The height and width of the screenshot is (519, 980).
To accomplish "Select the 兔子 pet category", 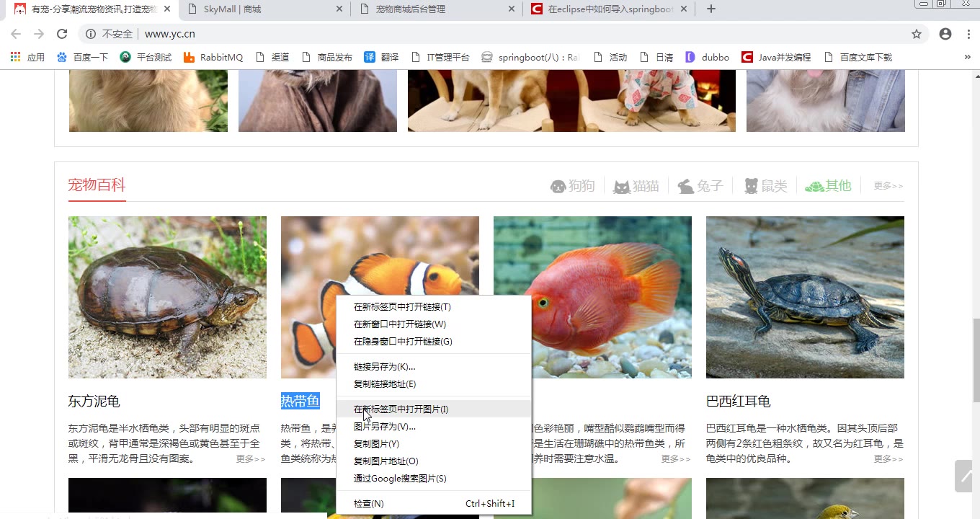I will click(x=700, y=186).
